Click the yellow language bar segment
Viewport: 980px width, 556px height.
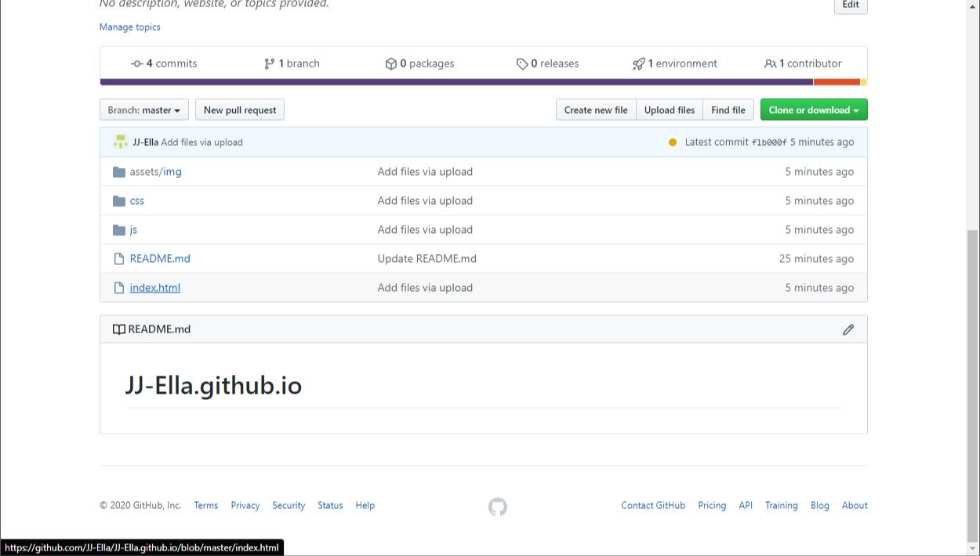point(864,82)
